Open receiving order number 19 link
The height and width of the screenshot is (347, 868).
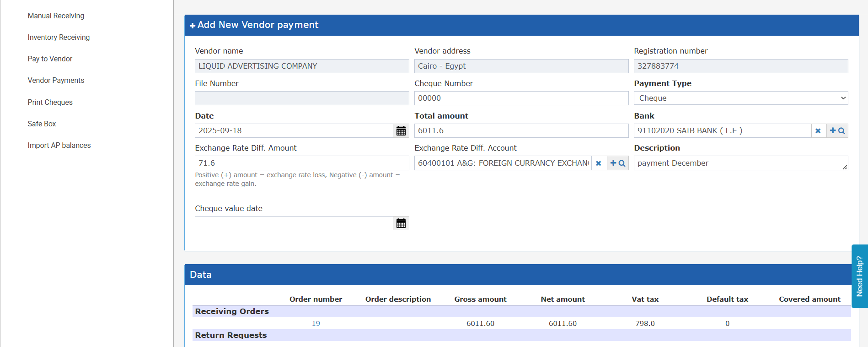pyautogui.click(x=316, y=323)
